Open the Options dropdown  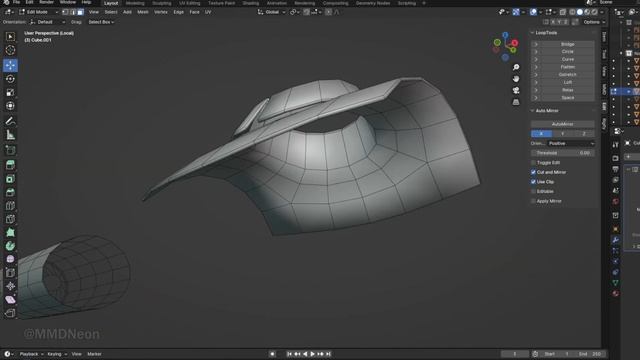click(x=594, y=22)
